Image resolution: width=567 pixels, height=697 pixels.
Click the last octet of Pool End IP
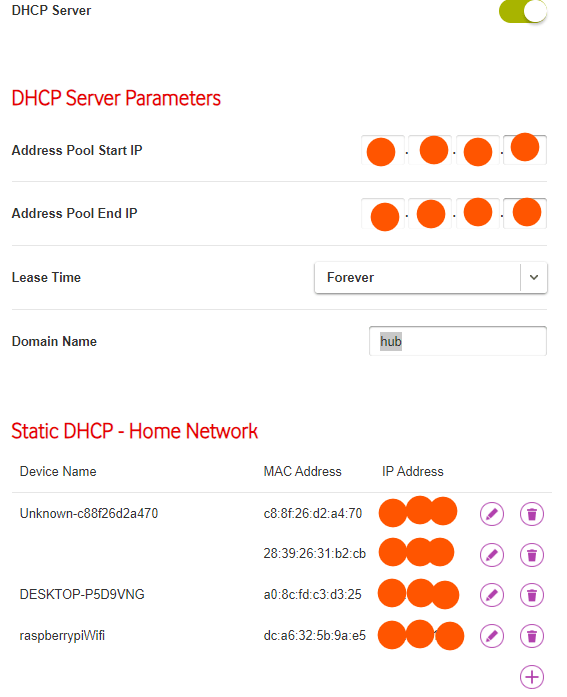[525, 214]
